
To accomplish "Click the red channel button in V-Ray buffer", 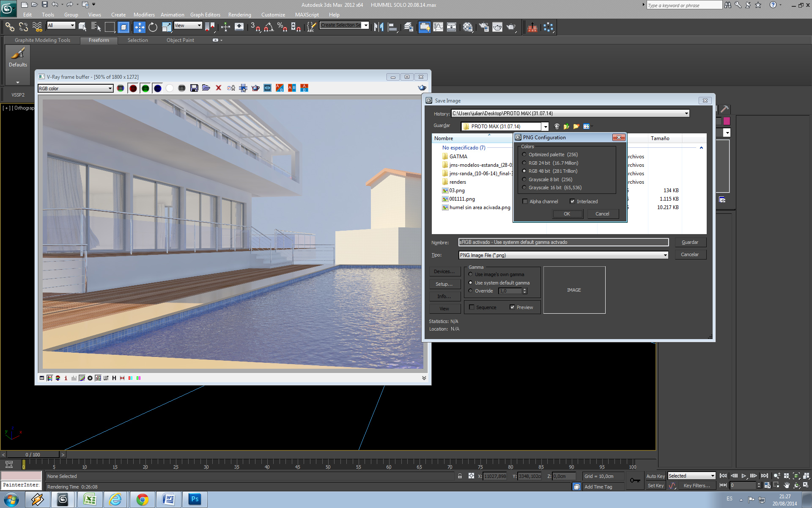I will 133,88.
